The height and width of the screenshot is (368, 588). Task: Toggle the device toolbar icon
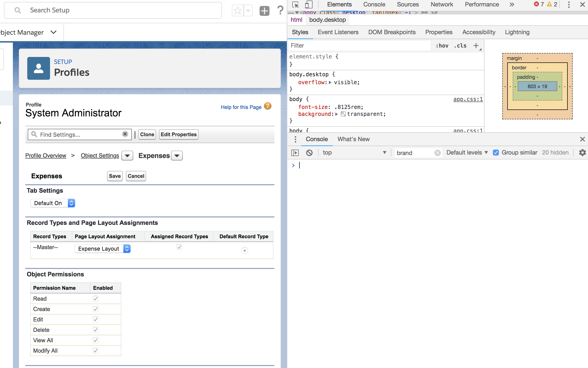pos(308,4)
